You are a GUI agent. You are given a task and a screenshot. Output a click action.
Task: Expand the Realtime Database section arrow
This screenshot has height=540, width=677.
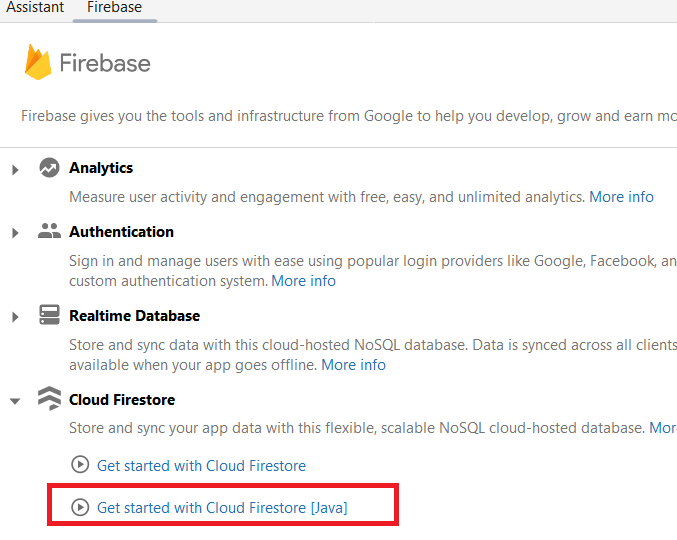15,317
